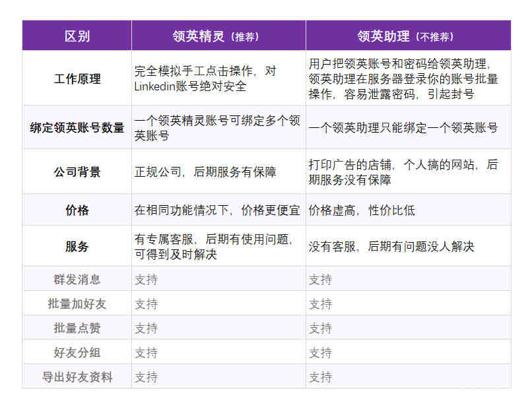
Task: Click 领英助理 支持 in 群发消息 row
Action: (x=408, y=279)
